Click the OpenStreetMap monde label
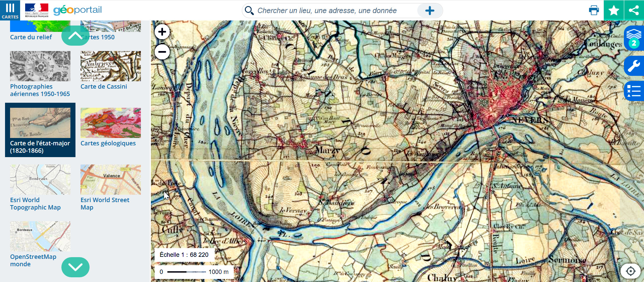Image resolution: width=644 pixels, height=282 pixels. (x=33, y=261)
